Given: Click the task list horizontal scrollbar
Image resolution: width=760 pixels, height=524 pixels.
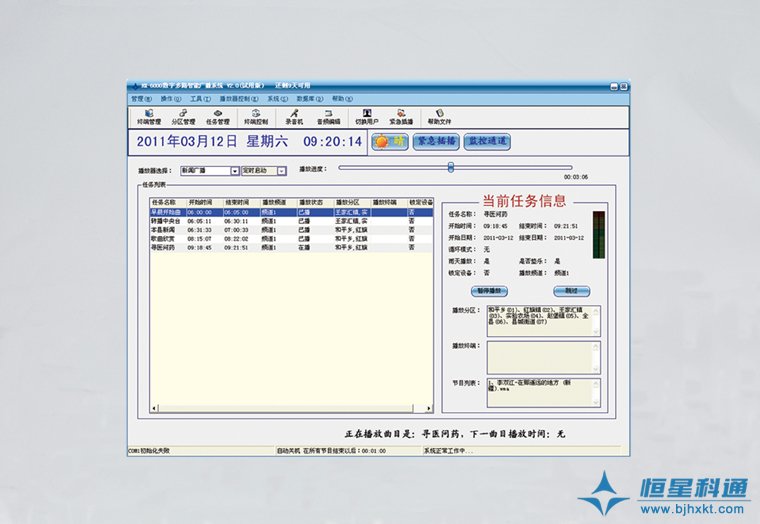Looking at the screenshot, I should click(x=290, y=409).
